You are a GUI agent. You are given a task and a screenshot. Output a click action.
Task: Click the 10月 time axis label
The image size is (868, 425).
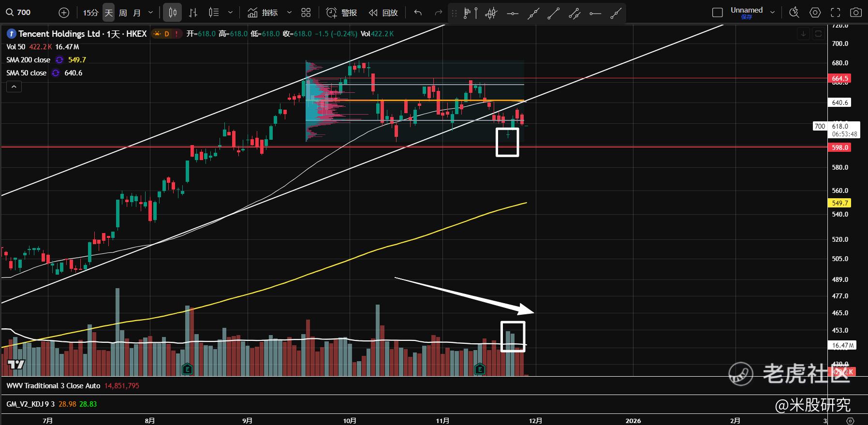coord(350,420)
